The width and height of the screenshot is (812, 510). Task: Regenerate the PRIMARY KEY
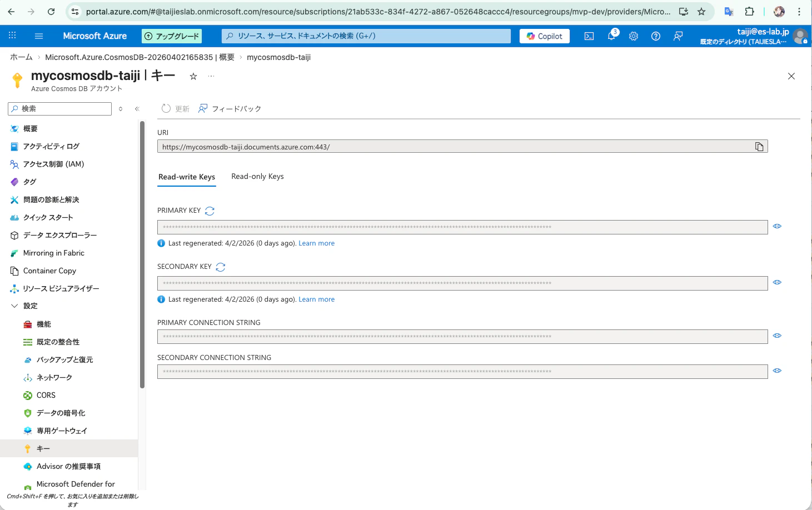coord(210,211)
